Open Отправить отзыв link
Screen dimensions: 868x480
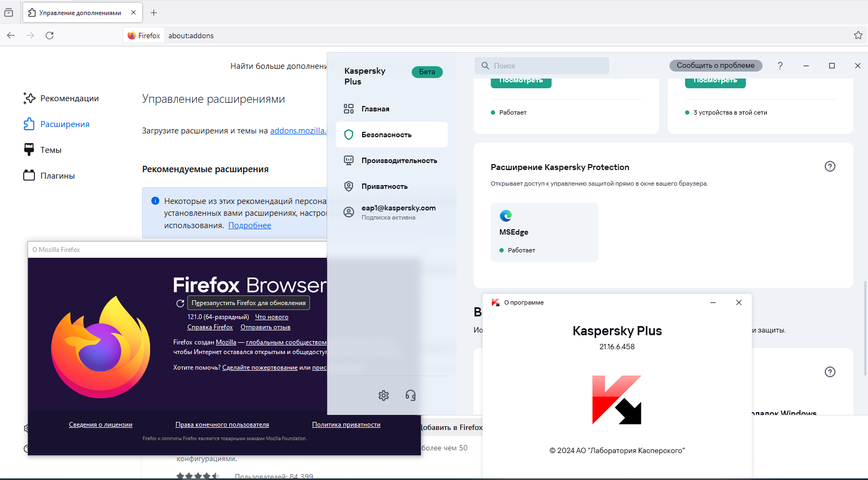(265, 327)
